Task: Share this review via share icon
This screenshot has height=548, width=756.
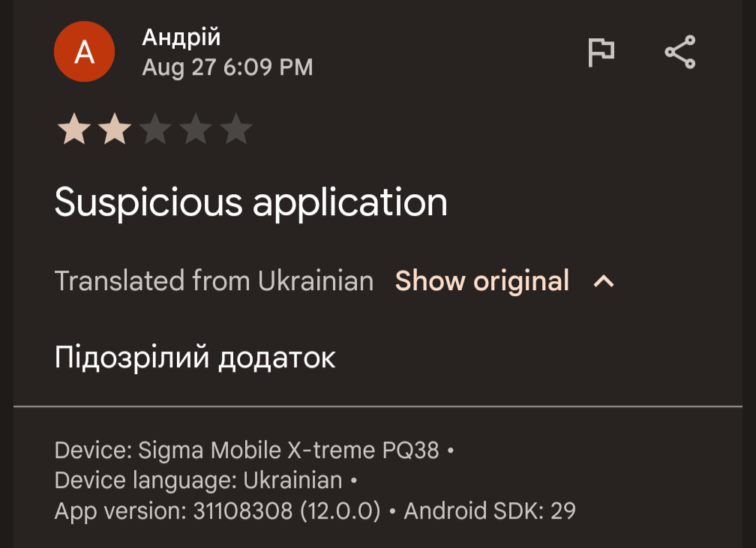Action: [x=680, y=52]
